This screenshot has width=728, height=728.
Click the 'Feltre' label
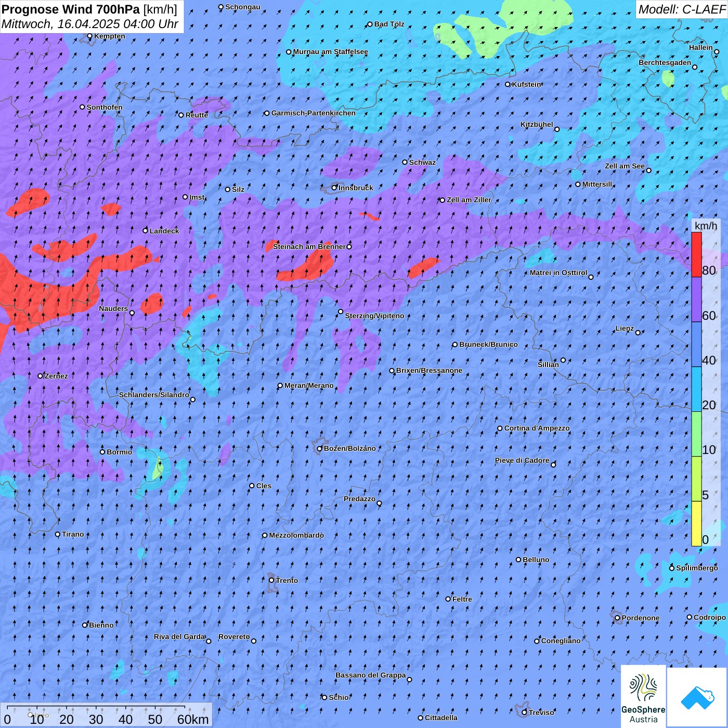(x=462, y=599)
